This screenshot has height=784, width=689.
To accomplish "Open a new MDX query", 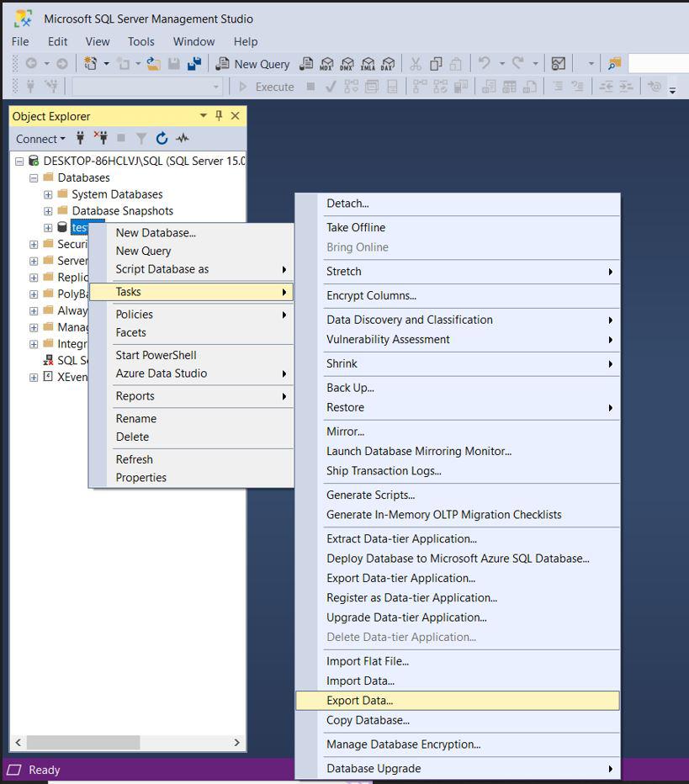I will 326,63.
